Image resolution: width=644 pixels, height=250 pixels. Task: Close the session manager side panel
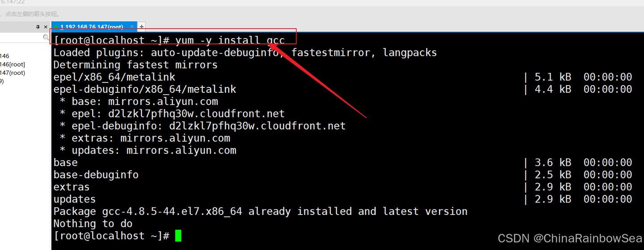tap(45, 27)
